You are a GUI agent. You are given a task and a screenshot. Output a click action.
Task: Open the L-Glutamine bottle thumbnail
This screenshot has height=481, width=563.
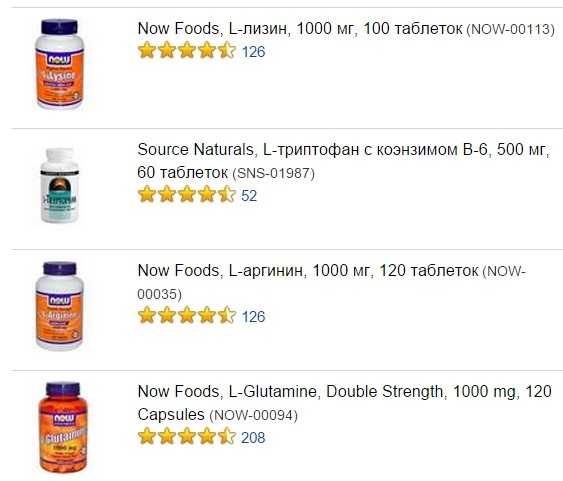[x=63, y=428]
